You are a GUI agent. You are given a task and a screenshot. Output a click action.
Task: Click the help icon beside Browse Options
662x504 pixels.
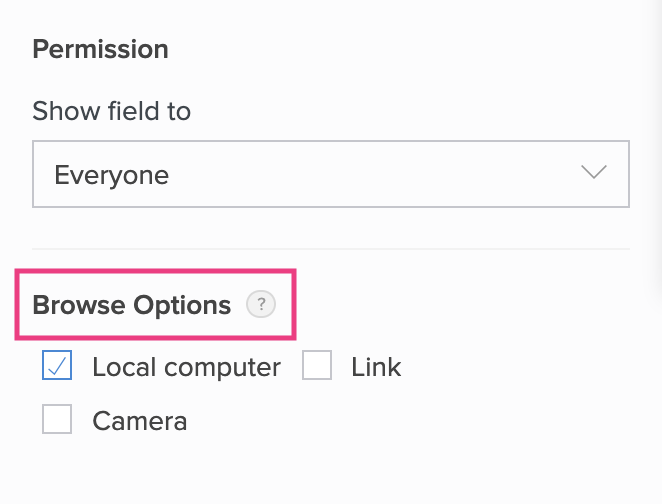[260, 305]
